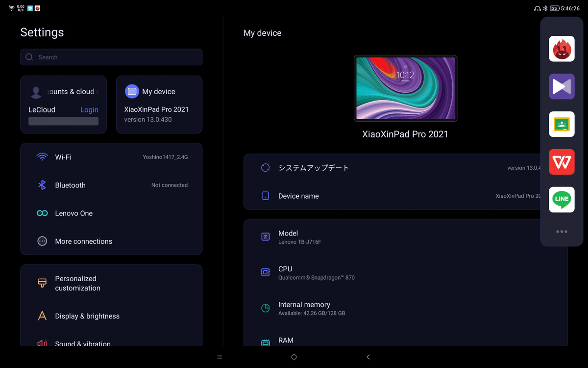The image size is (588, 368).
Task: Open AnTuTu Benchmark app in sidebar
Action: [562, 49]
